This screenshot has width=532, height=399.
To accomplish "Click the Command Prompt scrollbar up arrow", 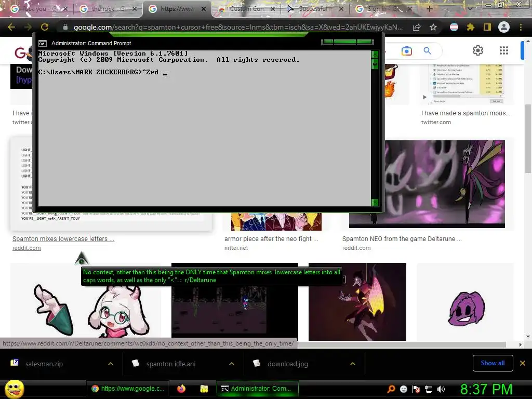I will pyautogui.click(x=375, y=54).
